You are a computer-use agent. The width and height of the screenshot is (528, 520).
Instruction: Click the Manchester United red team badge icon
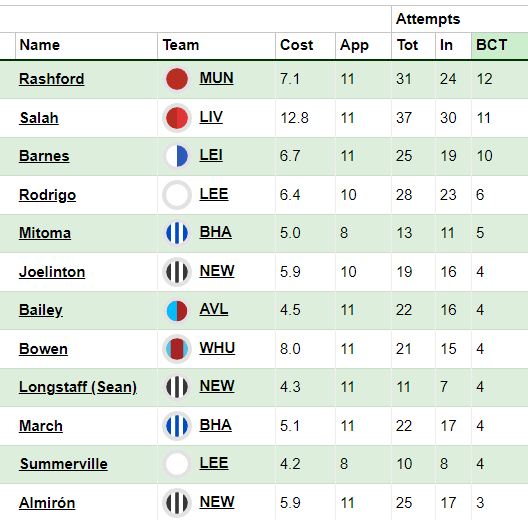pyautogui.click(x=177, y=79)
